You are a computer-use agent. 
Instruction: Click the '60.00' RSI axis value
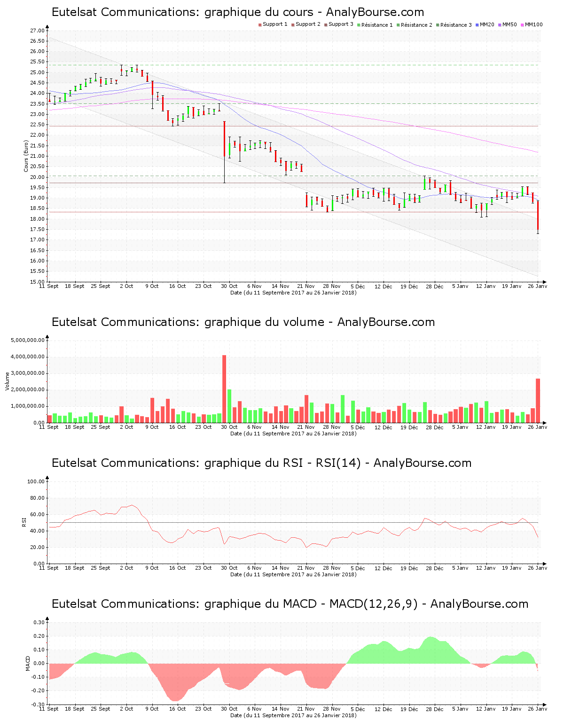click(37, 514)
